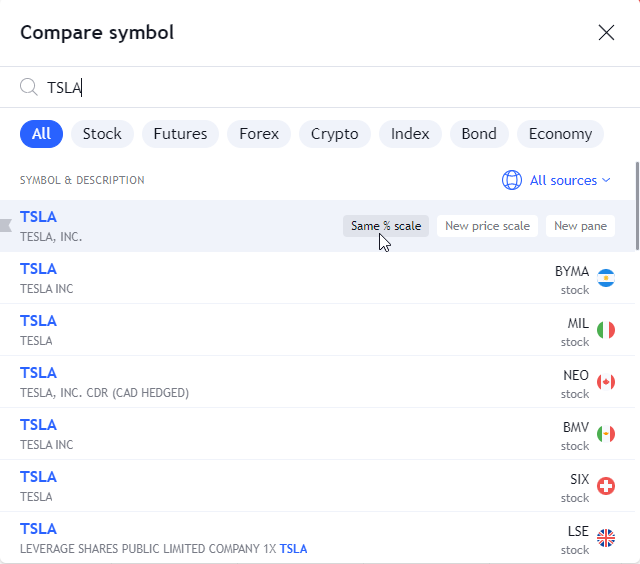Filter results by Futures

[180, 134]
